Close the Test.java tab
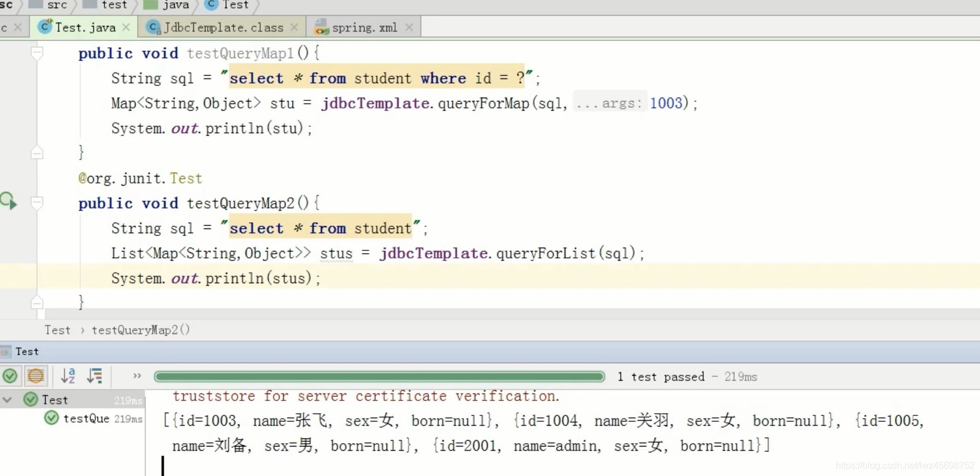Screen dimensions: 980x476 126,27
